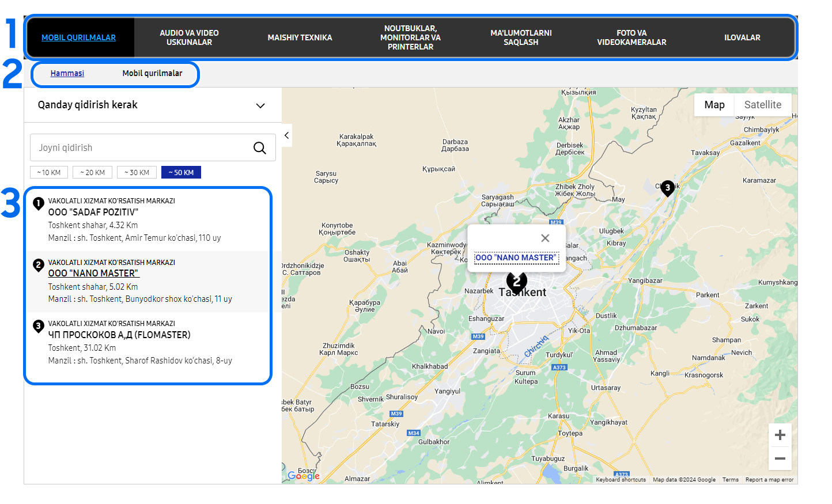The width and height of the screenshot is (832, 504).
Task: Select the ~10 KM radius filter
Action: pyautogui.click(x=49, y=172)
